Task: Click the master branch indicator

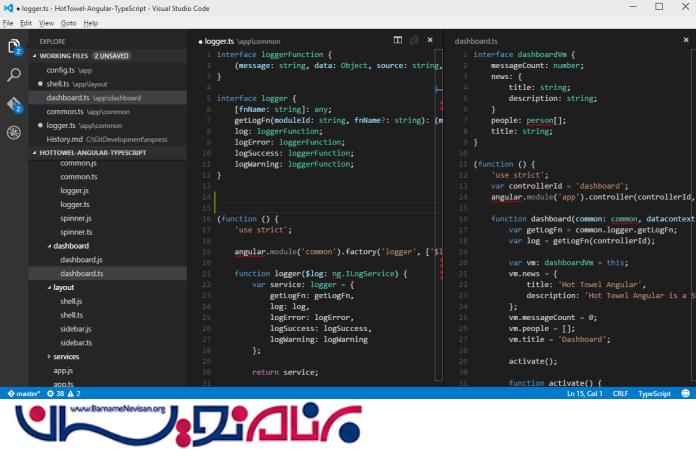Action: [24, 394]
